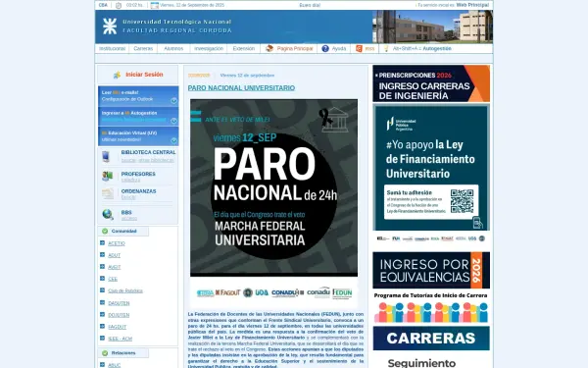The height and width of the screenshot is (368, 588).
Task: Click the orange RSS feed icon
Action: (359, 48)
